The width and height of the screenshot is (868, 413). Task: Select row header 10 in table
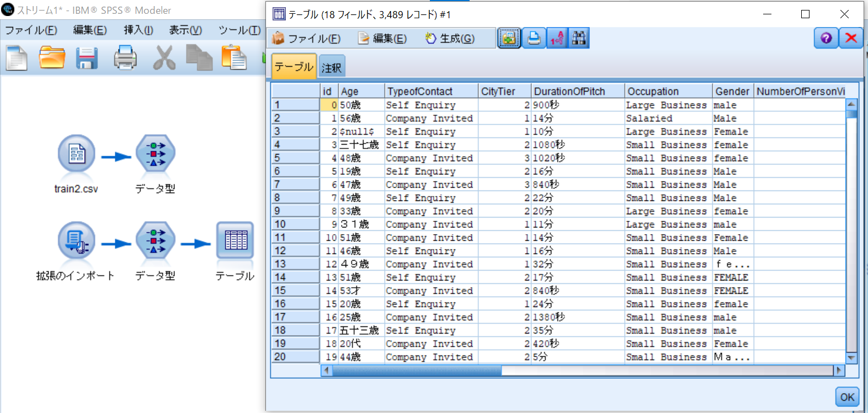296,224
